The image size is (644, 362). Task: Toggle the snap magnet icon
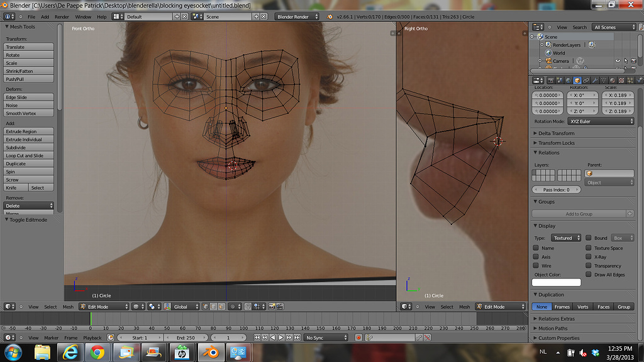pyautogui.click(x=248, y=307)
